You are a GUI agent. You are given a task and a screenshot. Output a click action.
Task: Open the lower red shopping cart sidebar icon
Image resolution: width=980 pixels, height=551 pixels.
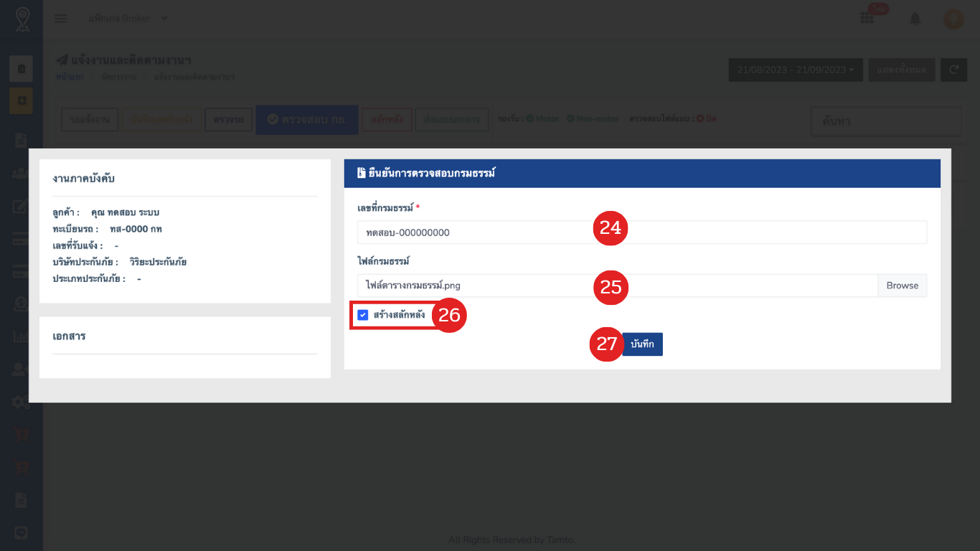22,467
